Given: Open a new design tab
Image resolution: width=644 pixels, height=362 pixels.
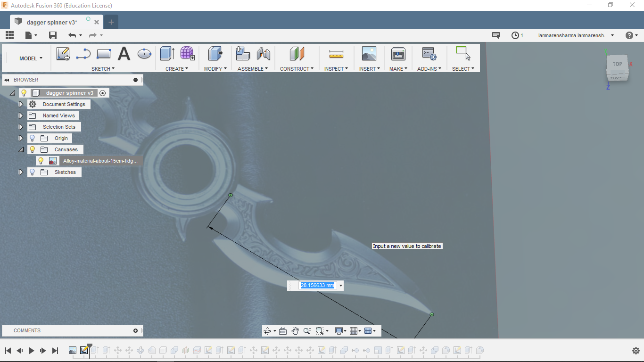Looking at the screenshot, I should coord(111,22).
